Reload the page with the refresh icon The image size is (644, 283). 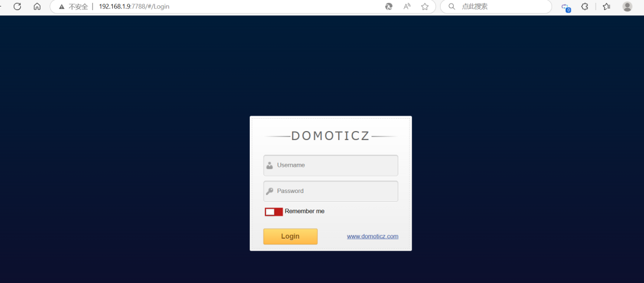point(17,7)
